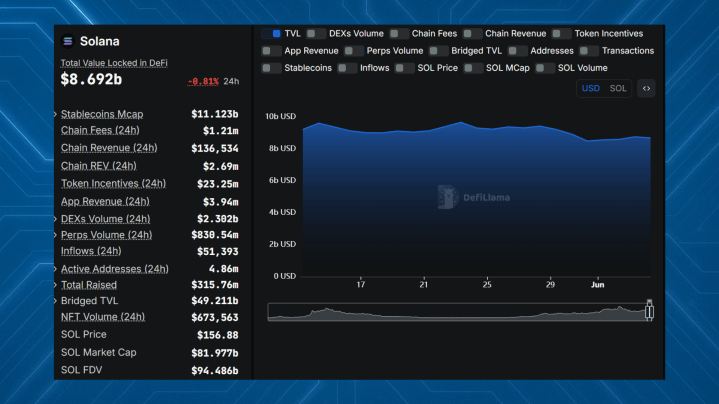Click the embed code icon button

(646, 89)
